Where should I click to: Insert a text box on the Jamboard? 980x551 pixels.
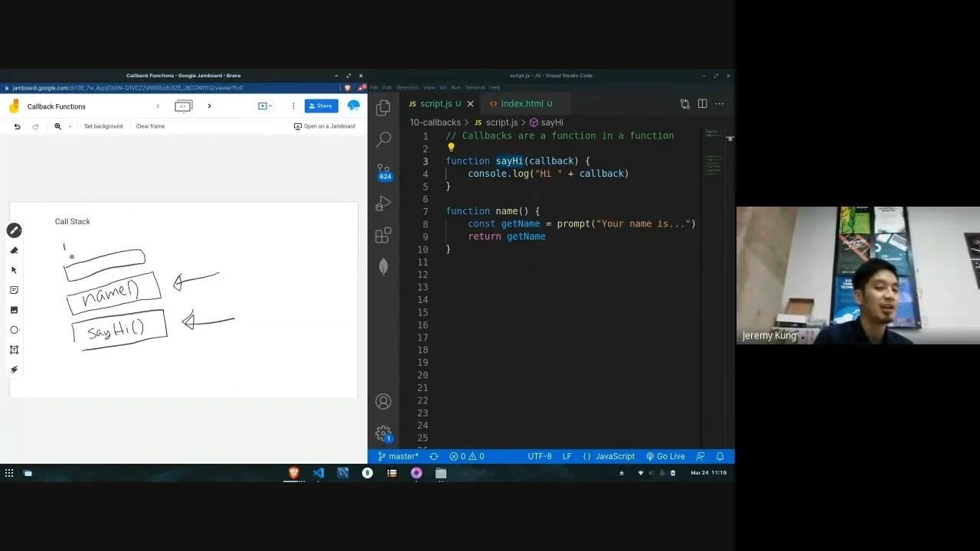pyautogui.click(x=14, y=349)
